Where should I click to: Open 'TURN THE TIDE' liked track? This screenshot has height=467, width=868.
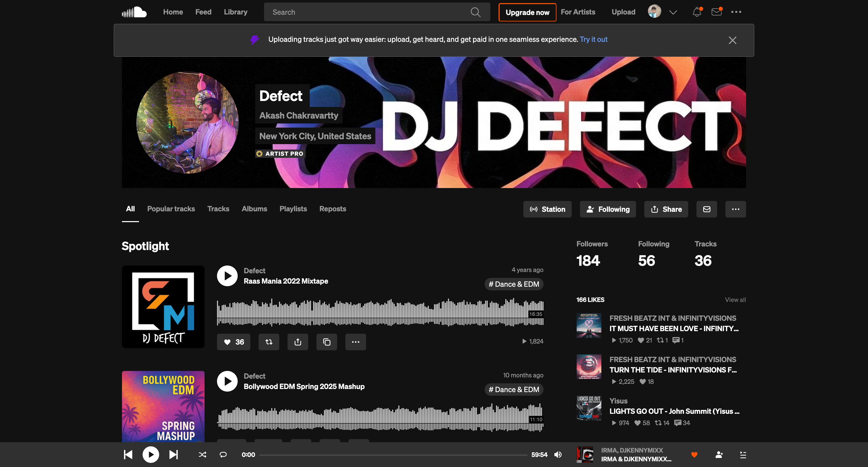(x=673, y=370)
